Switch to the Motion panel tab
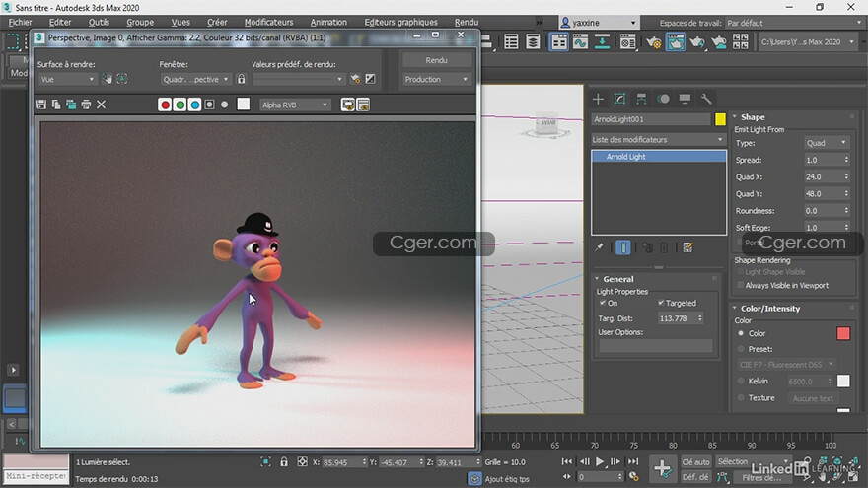This screenshot has height=488, width=868. (663, 99)
